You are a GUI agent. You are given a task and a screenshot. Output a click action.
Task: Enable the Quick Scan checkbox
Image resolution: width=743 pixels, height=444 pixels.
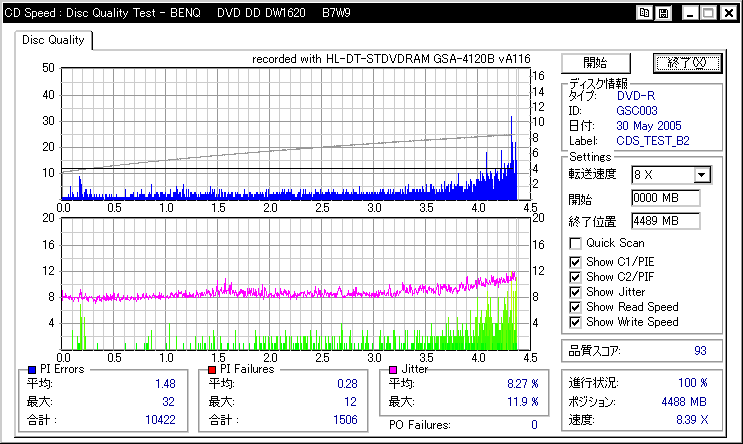[x=575, y=244]
